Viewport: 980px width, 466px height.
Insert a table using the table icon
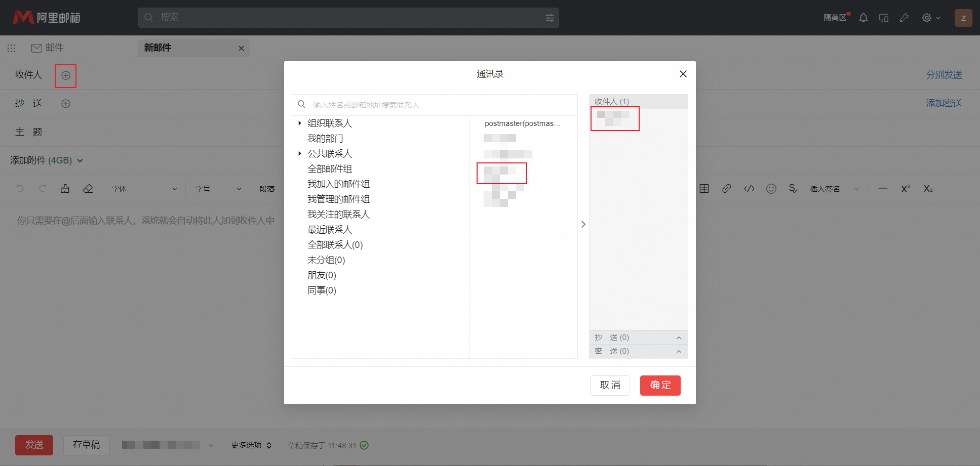(x=704, y=189)
